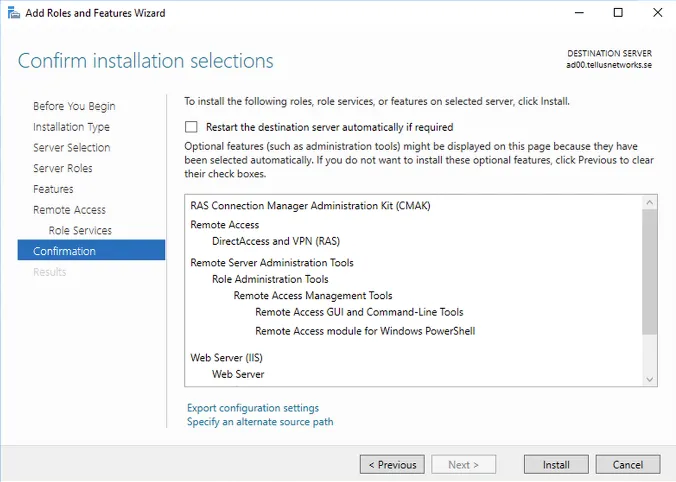The image size is (676, 482).
Task: Select the highlighted Confirmation step
Action: click(91, 250)
